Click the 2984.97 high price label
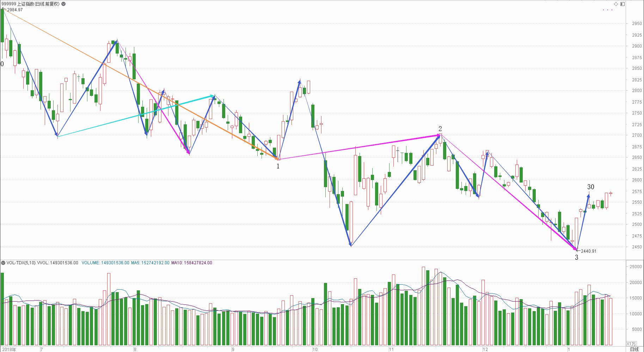The image size is (644, 352). pyautogui.click(x=15, y=10)
